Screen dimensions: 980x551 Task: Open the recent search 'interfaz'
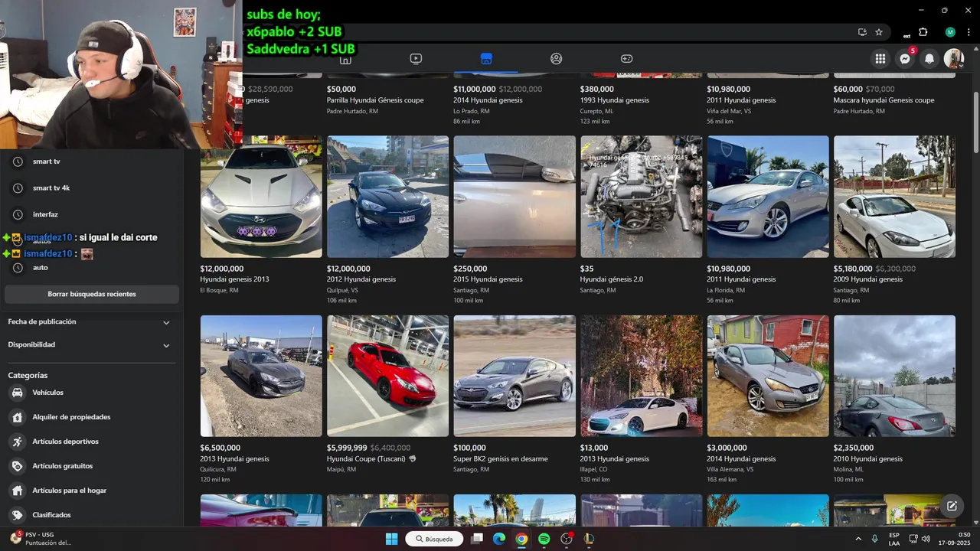click(x=92, y=214)
